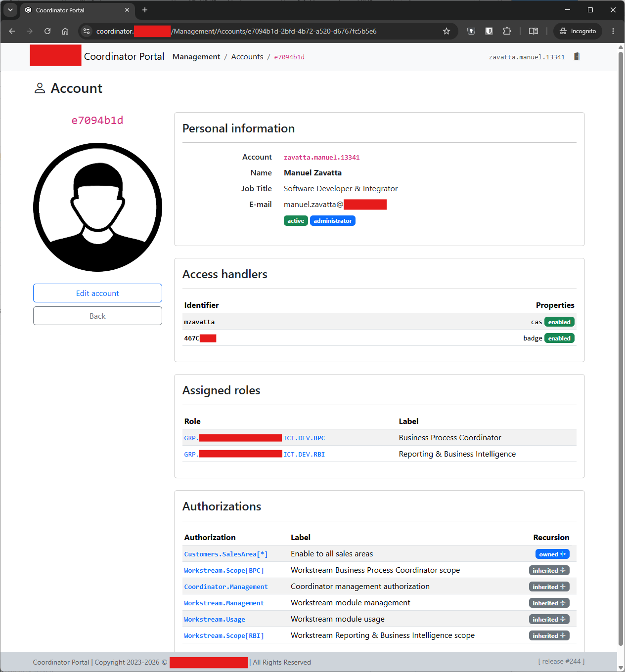The width and height of the screenshot is (625, 672).
Task: Click the address bar URL field
Action: pyautogui.click(x=267, y=31)
